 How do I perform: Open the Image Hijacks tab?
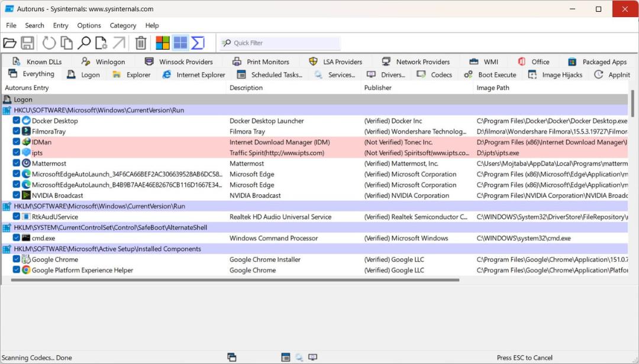(x=556, y=74)
